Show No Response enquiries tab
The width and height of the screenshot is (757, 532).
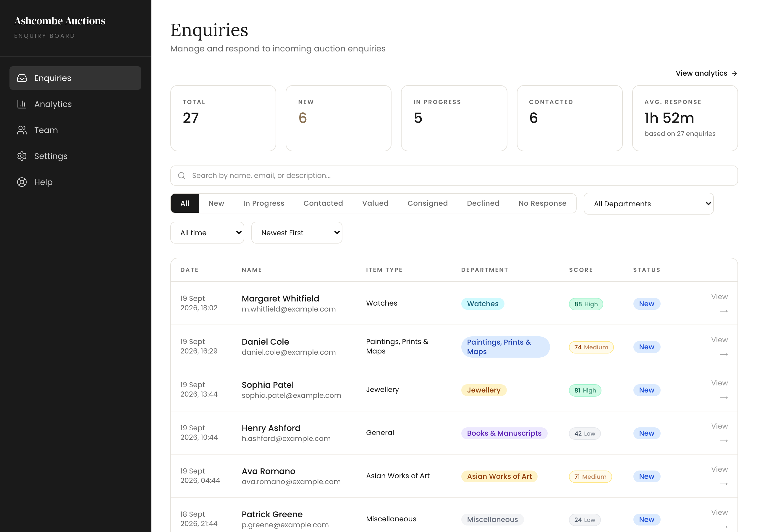tap(542, 203)
